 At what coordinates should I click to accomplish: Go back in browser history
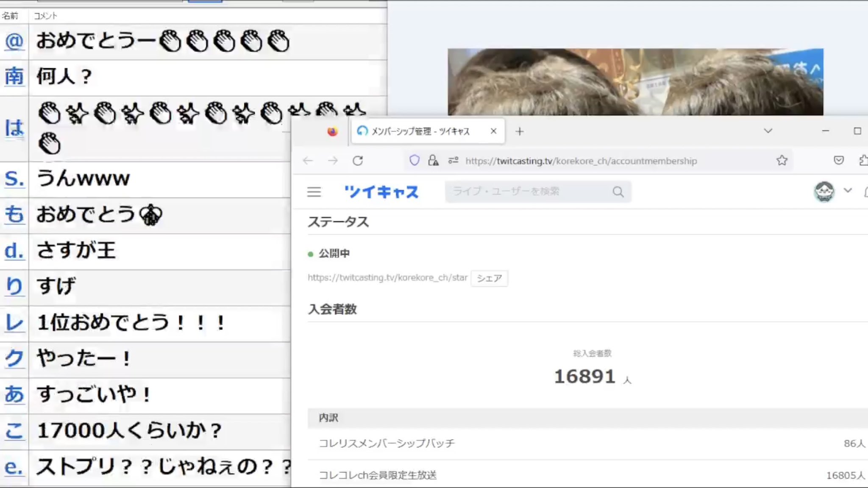[308, 161]
